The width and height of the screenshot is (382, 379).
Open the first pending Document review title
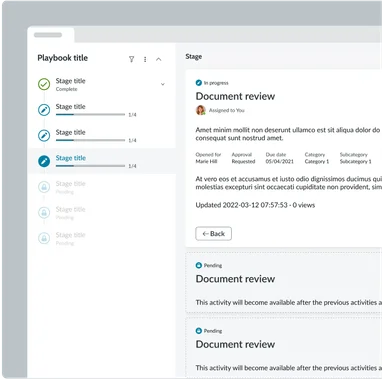click(x=235, y=279)
